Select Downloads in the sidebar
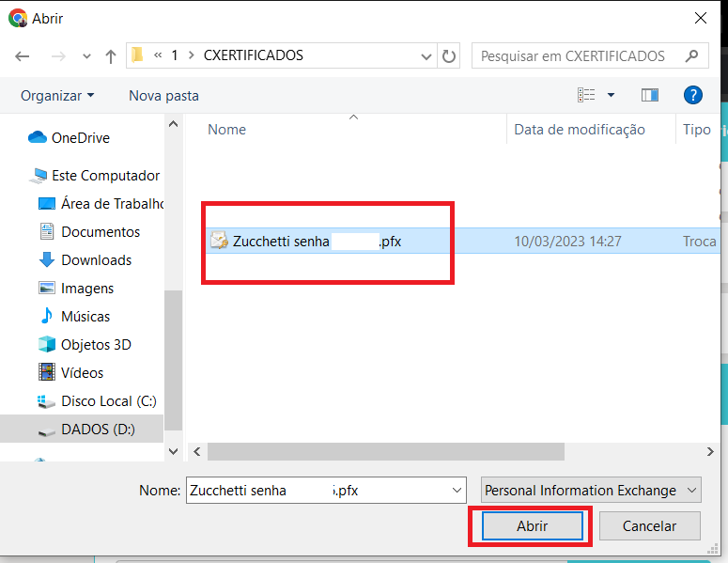728x563 pixels. (x=96, y=260)
